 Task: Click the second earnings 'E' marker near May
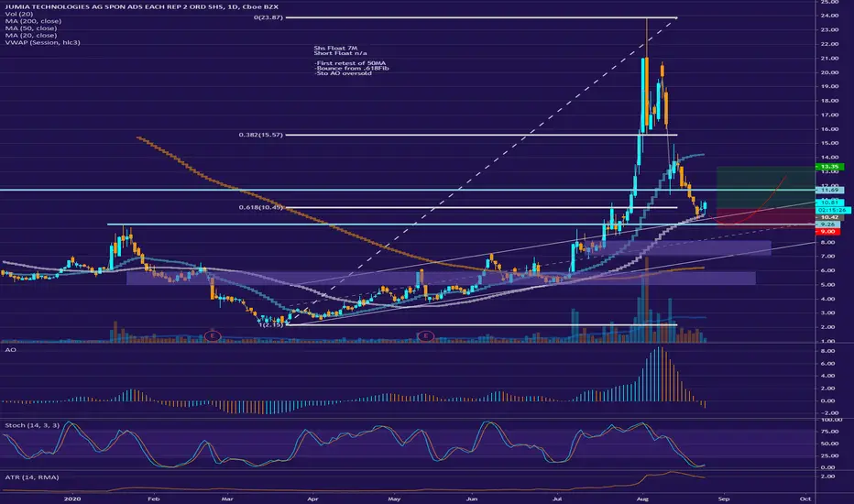(425, 335)
